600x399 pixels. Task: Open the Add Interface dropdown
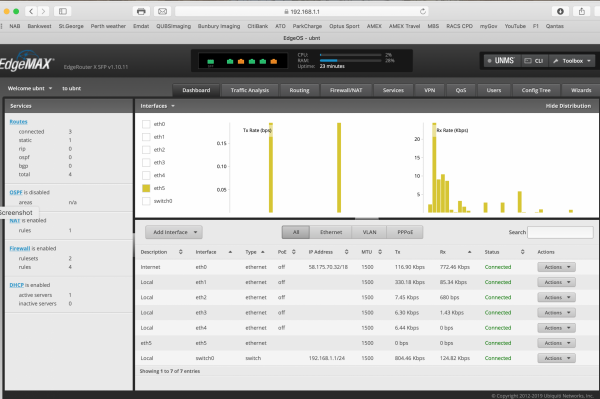tap(174, 232)
